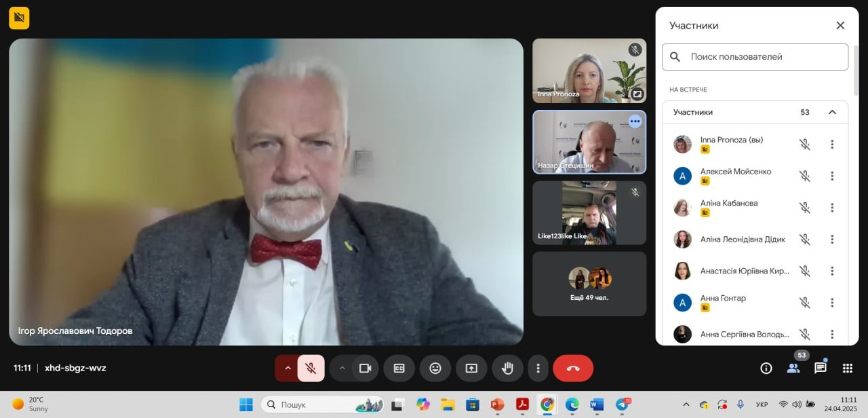Image resolution: width=868 pixels, height=418 pixels.
Task: Switch УКР keyboard language
Action: 762,404
